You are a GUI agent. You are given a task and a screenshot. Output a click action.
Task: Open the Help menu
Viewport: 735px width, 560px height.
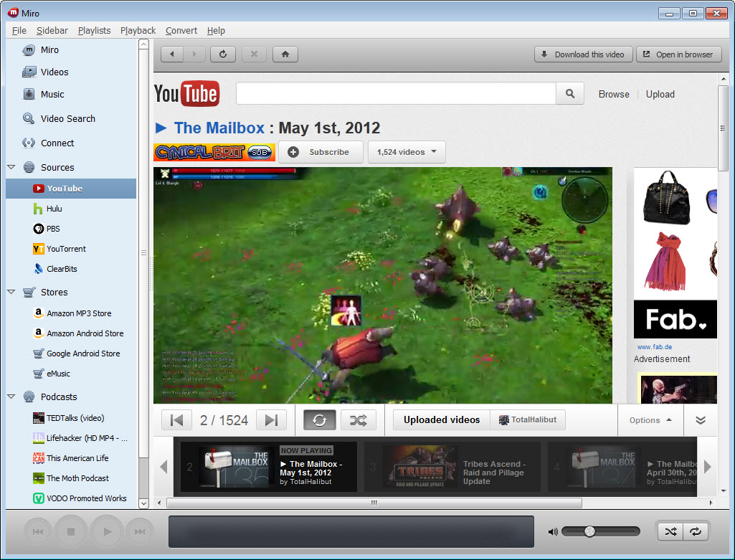[x=216, y=30]
